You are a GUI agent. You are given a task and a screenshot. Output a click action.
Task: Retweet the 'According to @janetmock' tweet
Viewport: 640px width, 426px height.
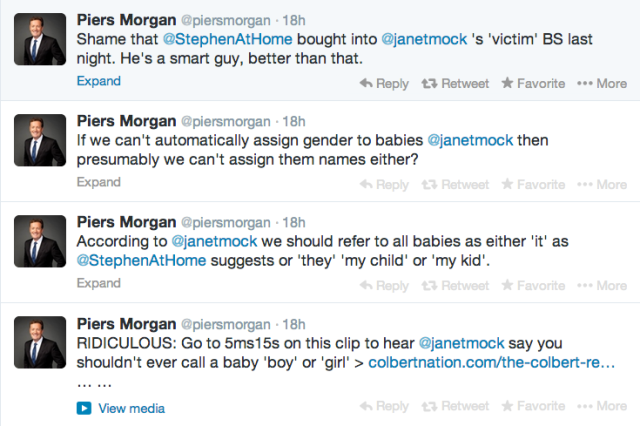coord(455,286)
